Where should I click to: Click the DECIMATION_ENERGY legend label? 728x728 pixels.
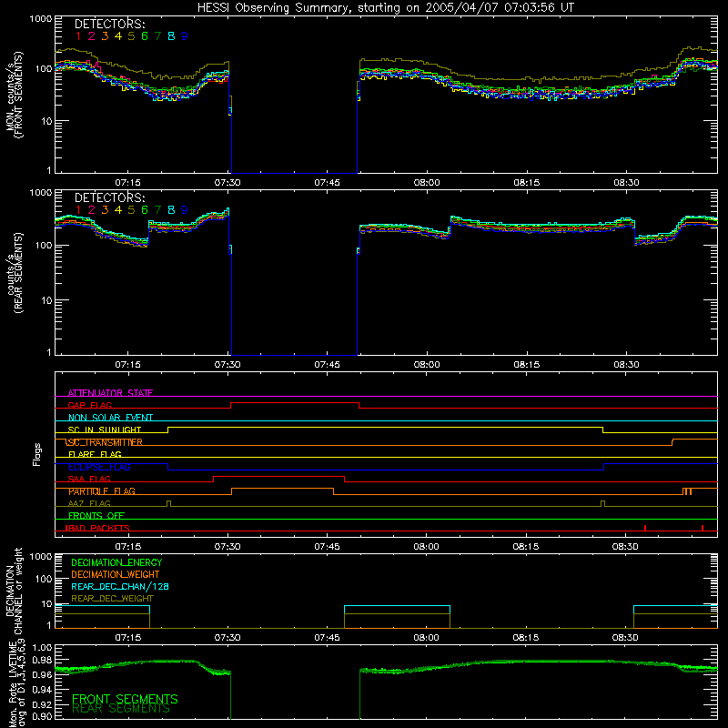coord(116,562)
